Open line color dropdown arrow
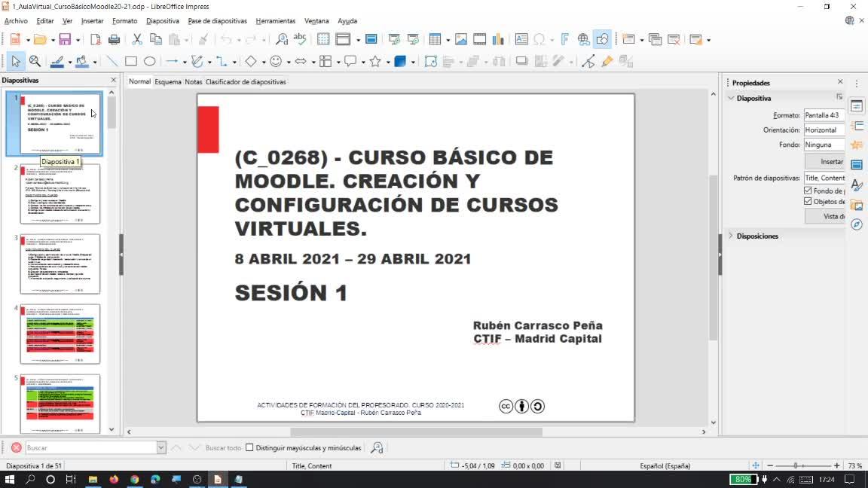Viewport: 868px width, 488px height. pyautogui.click(x=70, y=62)
